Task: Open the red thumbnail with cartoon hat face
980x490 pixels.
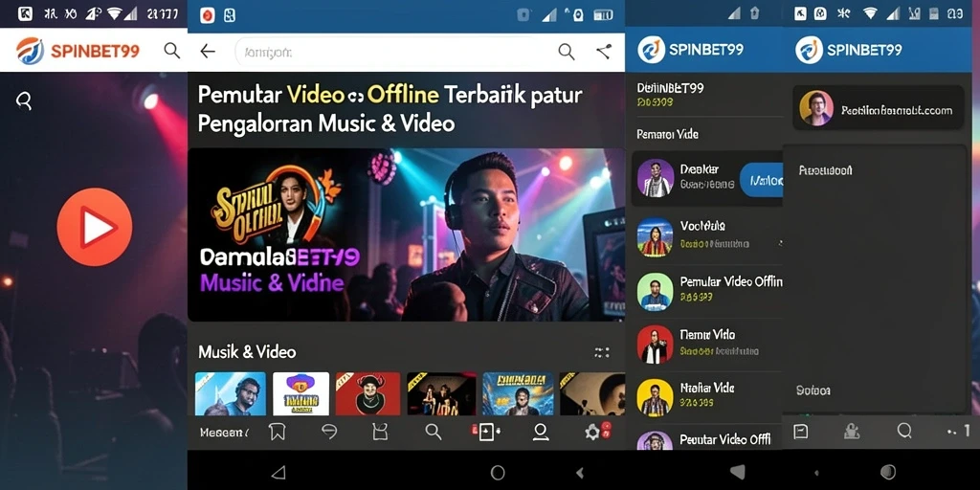Action: coord(367,393)
